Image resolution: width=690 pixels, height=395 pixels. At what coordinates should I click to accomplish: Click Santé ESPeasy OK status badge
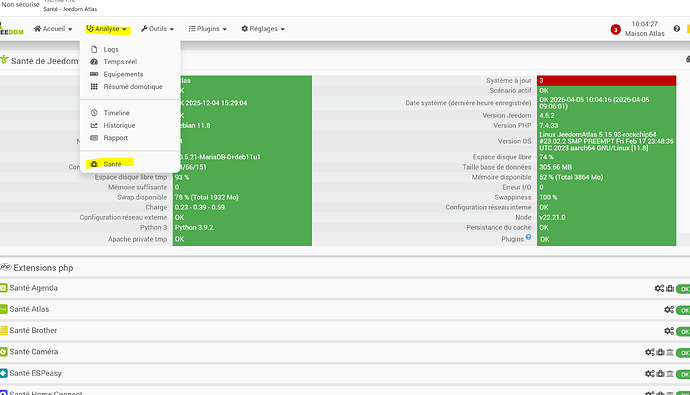pos(683,374)
